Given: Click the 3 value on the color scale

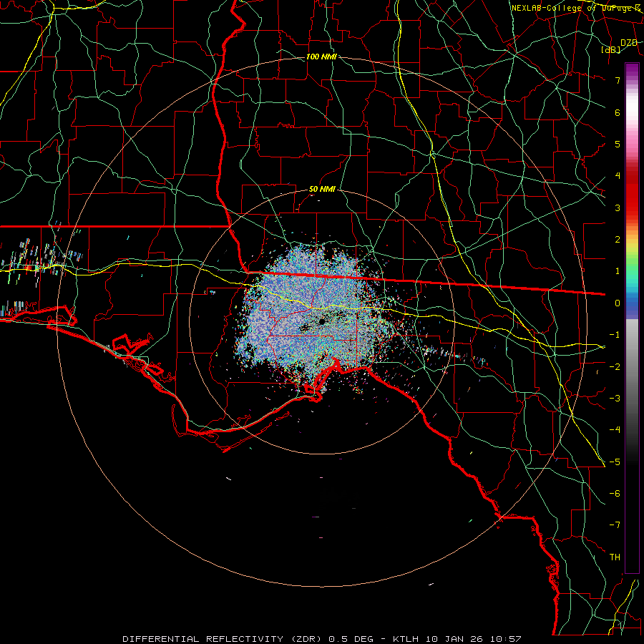Looking at the screenshot, I should 618,208.
